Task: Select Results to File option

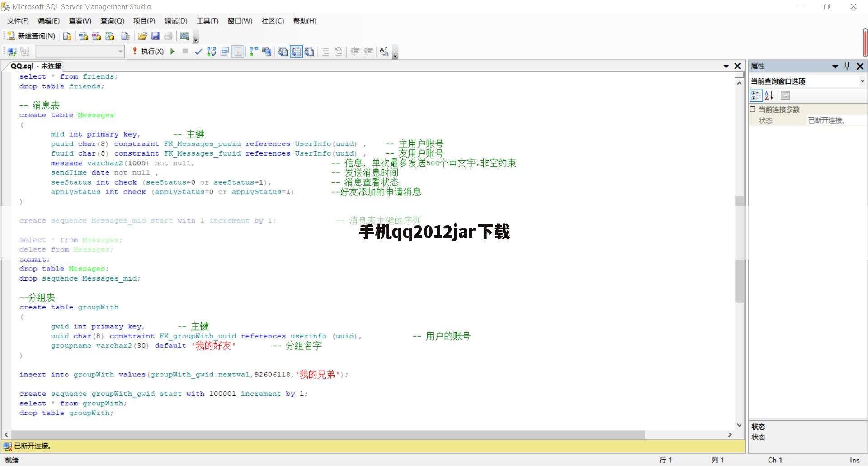Action: click(309, 52)
